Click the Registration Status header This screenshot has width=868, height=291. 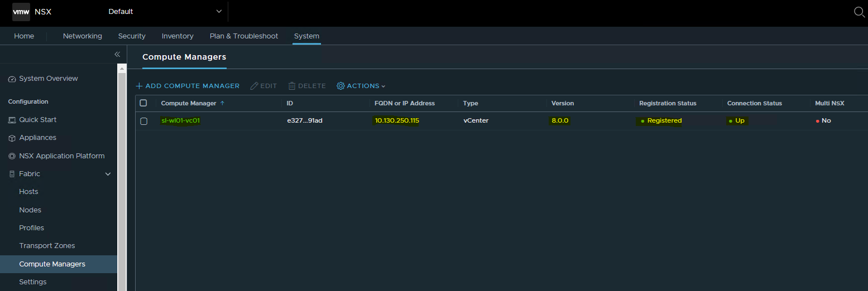pos(668,103)
